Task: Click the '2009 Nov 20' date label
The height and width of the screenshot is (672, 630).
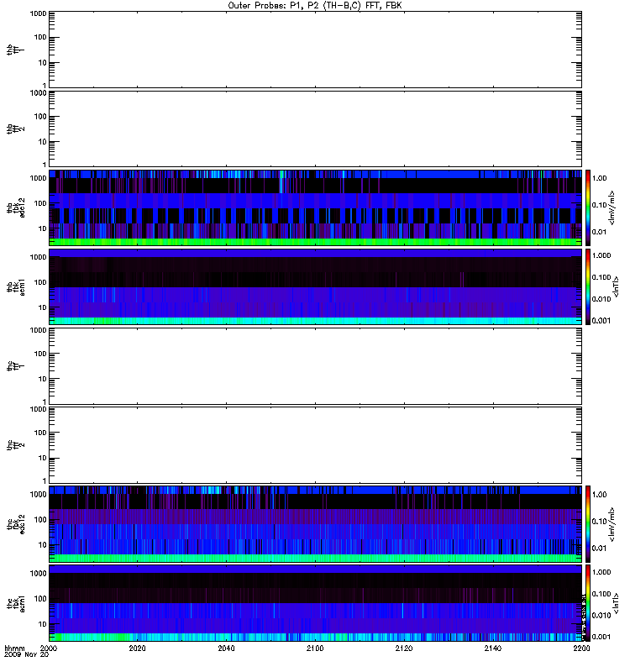Action: (26, 654)
